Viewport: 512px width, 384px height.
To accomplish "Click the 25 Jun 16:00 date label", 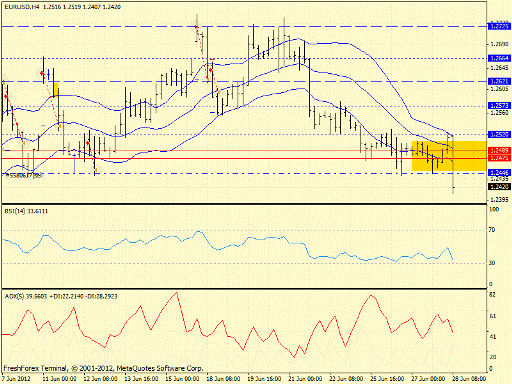I will pyautogui.click(x=387, y=379).
